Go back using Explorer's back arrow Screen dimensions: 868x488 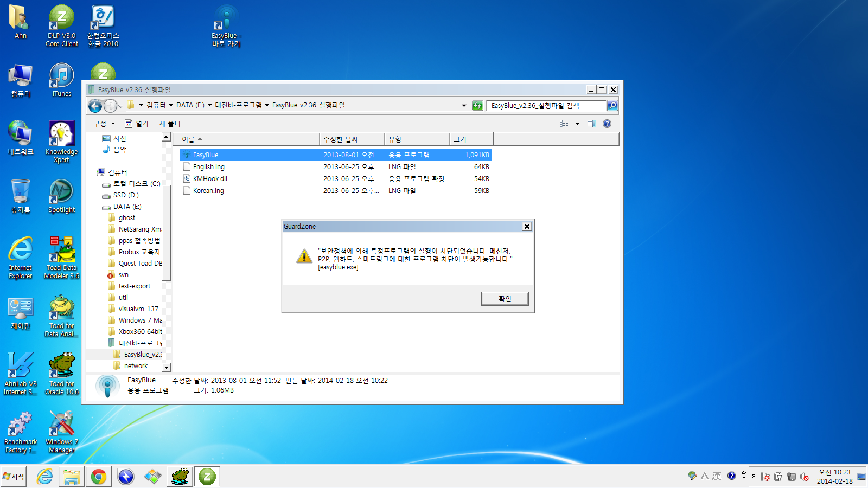[95, 106]
